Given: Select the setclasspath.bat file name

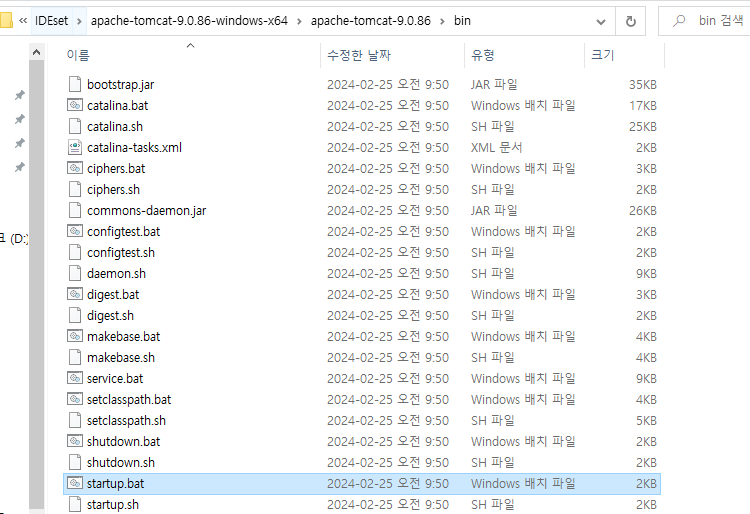Looking at the screenshot, I should tap(129, 399).
